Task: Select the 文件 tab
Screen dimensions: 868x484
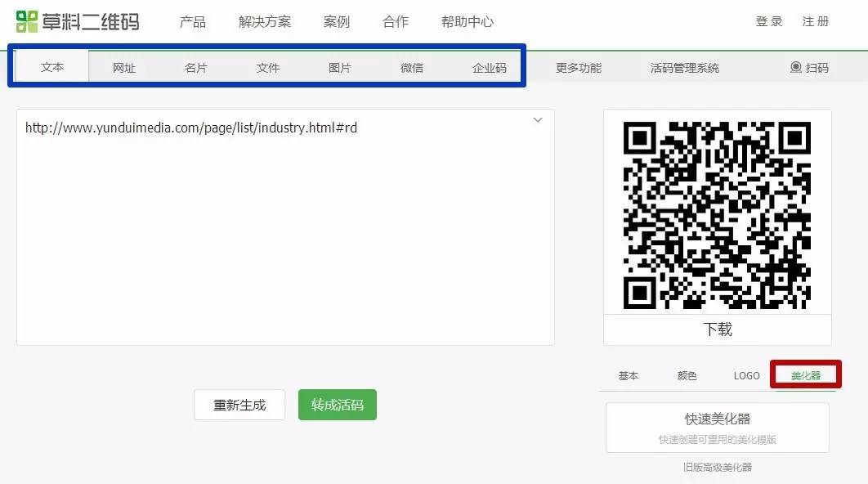Action: 268,67
